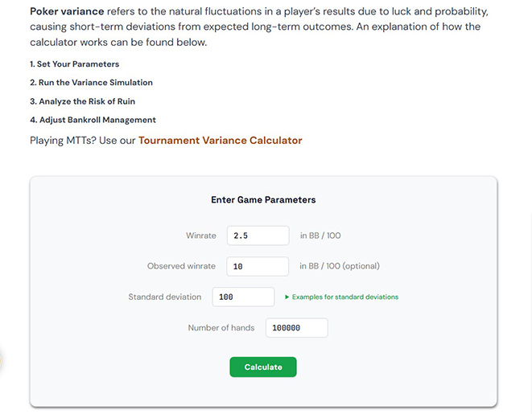Focus the Observed winrate input box
Viewport: 532px width, 414px height.
click(258, 266)
